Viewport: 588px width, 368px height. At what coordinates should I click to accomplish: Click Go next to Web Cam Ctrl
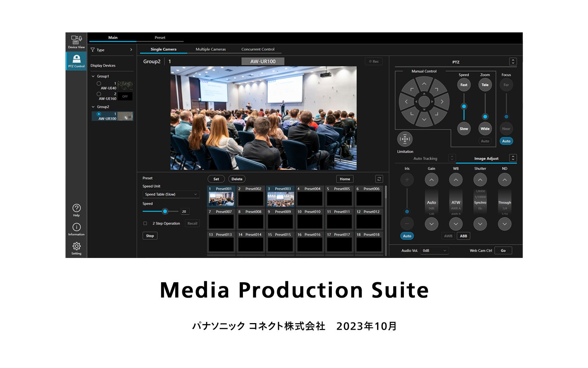(503, 250)
